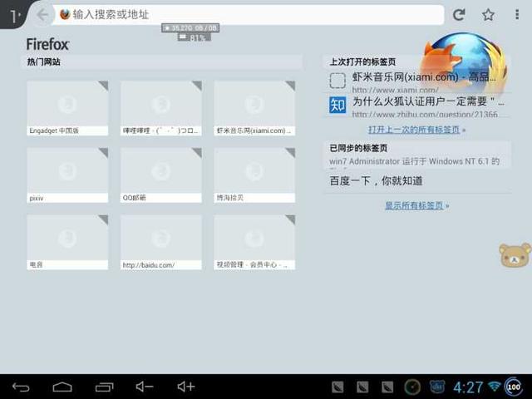The width and height of the screenshot is (532, 399).
Task: Tap pin corner on Engadget tile
Action: tap(104, 85)
